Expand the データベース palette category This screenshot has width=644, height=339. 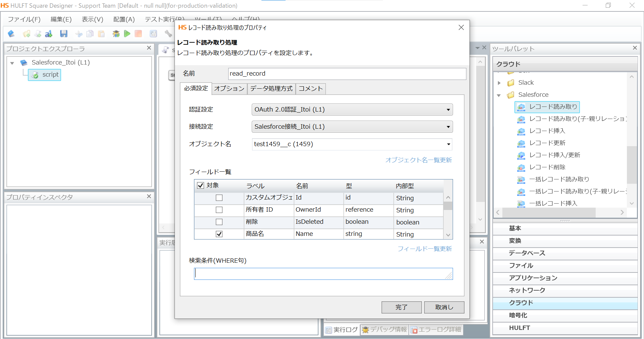(x=565, y=253)
